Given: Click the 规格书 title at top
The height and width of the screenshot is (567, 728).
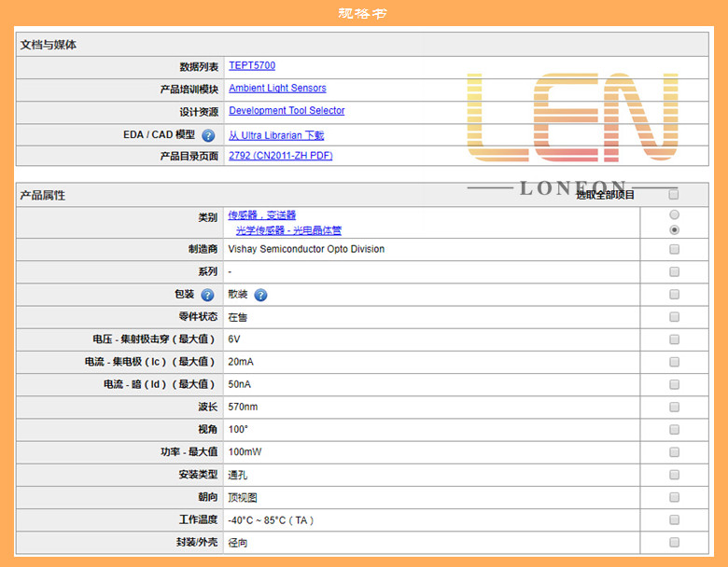Looking at the screenshot, I should coord(362,13).
